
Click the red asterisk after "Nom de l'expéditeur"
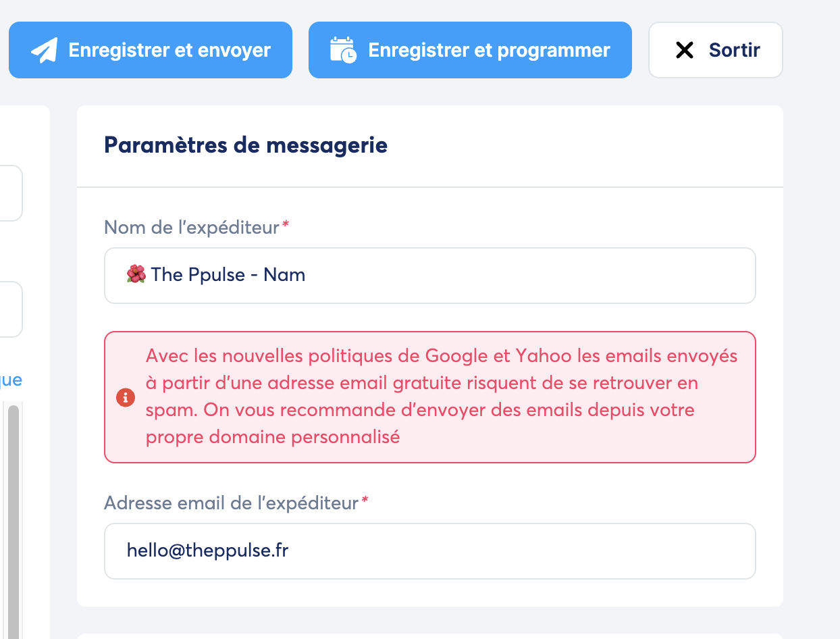(x=286, y=226)
